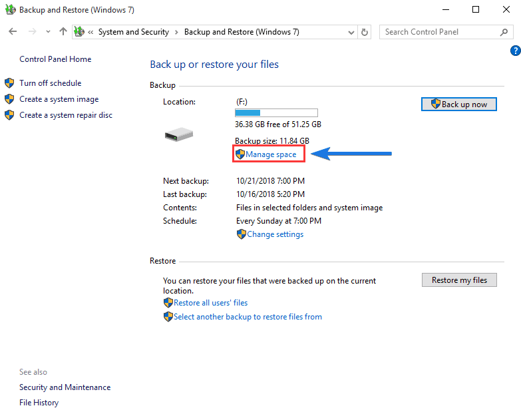The width and height of the screenshot is (521, 420).
Task: Click the backup drive icon
Action: pyautogui.click(x=178, y=135)
